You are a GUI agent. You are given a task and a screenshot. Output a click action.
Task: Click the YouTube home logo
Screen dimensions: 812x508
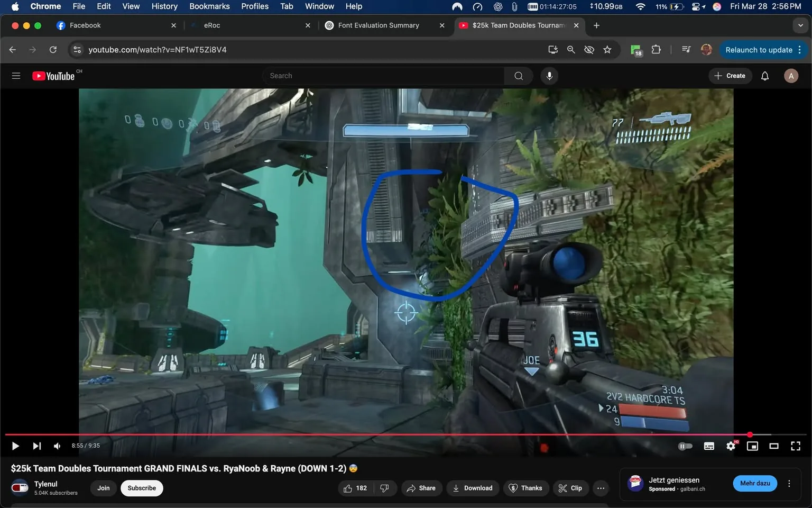pyautogui.click(x=54, y=75)
